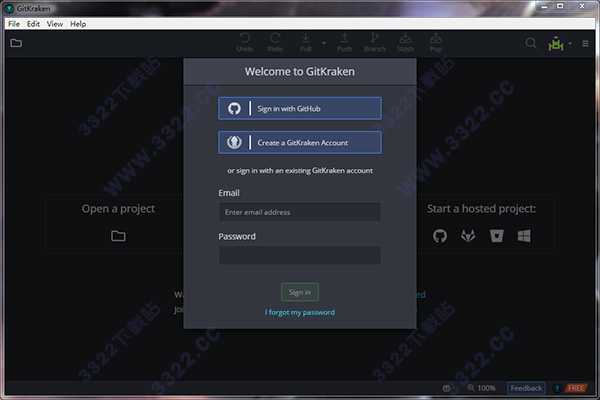
Task: Start a hosted project on Windows/VSTS icon
Action: point(524,236)
